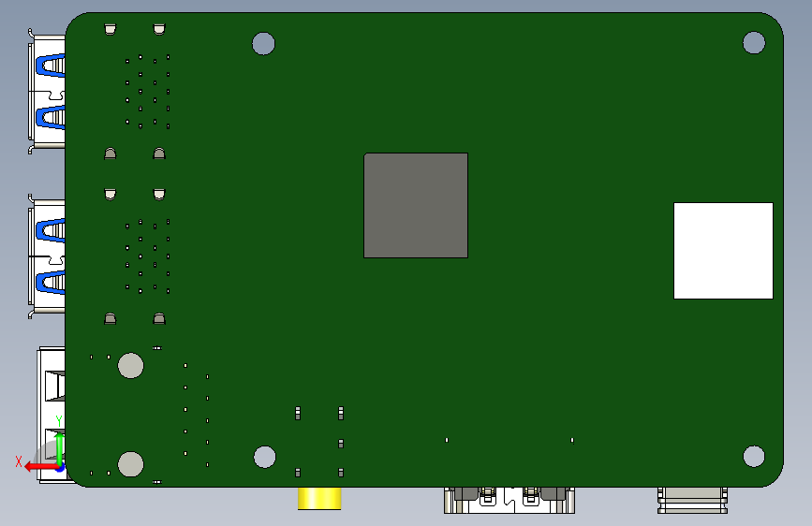Screen dimensions: 812x526
Task: Pick the yellow connector below the board edge
Action: click(319, 498)
